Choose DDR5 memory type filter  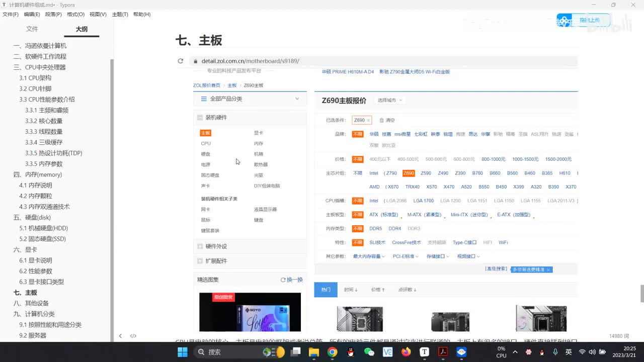375,228
